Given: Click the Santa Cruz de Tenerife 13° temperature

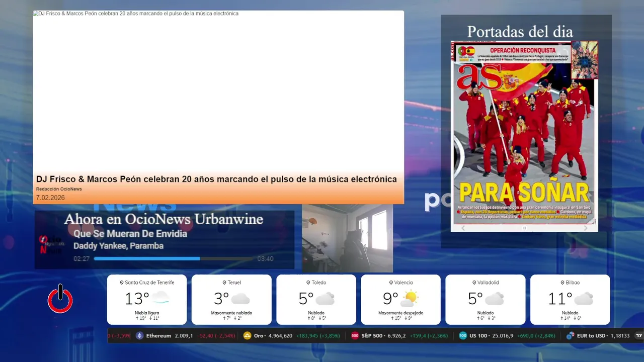Looking at the screenshot, I should (x=137, y=299).
